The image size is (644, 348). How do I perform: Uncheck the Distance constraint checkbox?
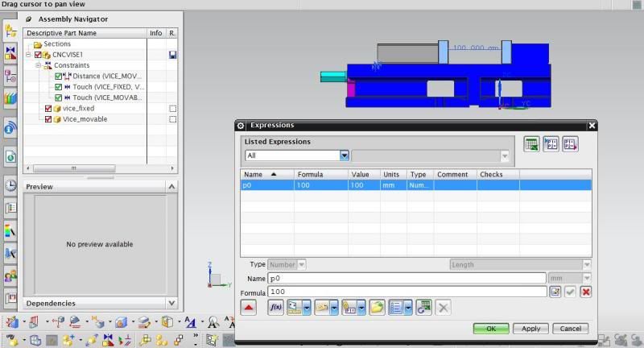[58, 76]
